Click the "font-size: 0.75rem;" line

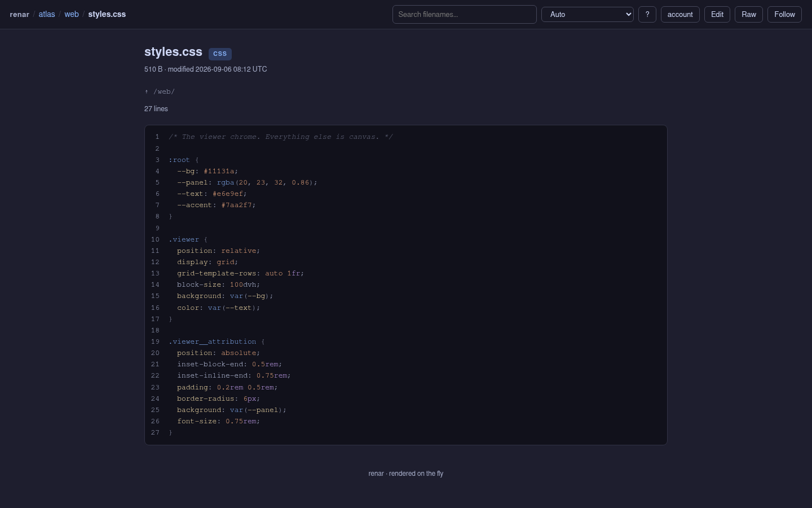tap(218, 421)
